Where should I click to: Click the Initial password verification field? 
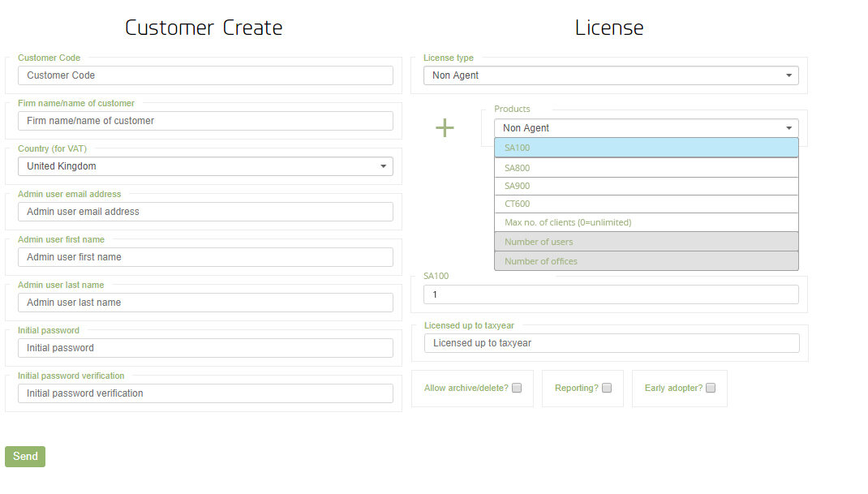pyautogui.click(x=205, y=393)
